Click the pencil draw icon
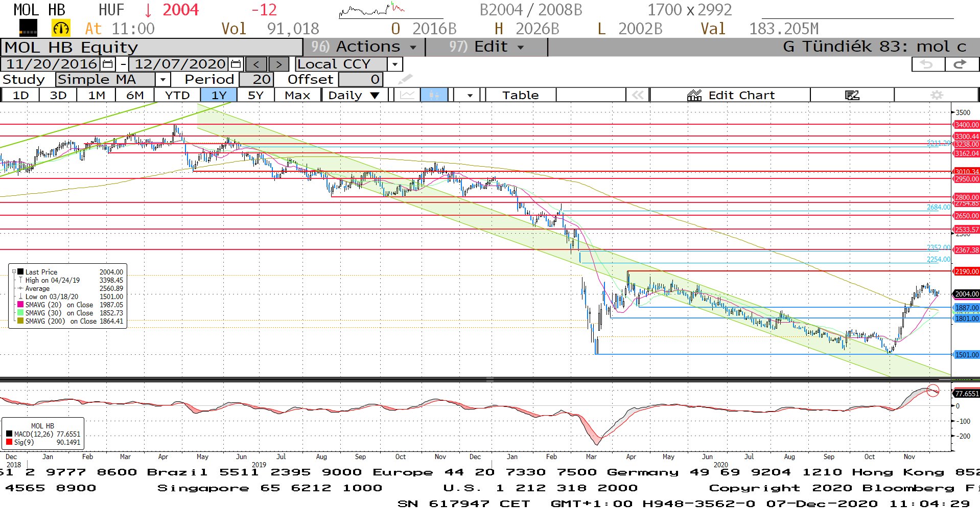The image size is (980, 524). (405, 79)
